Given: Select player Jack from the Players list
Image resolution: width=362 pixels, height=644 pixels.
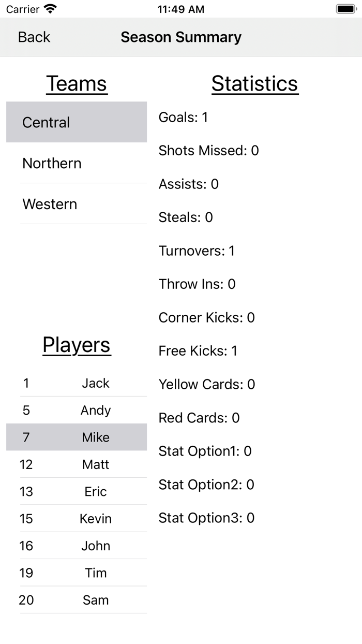Looking at the screenshot, I should (77, 383).
